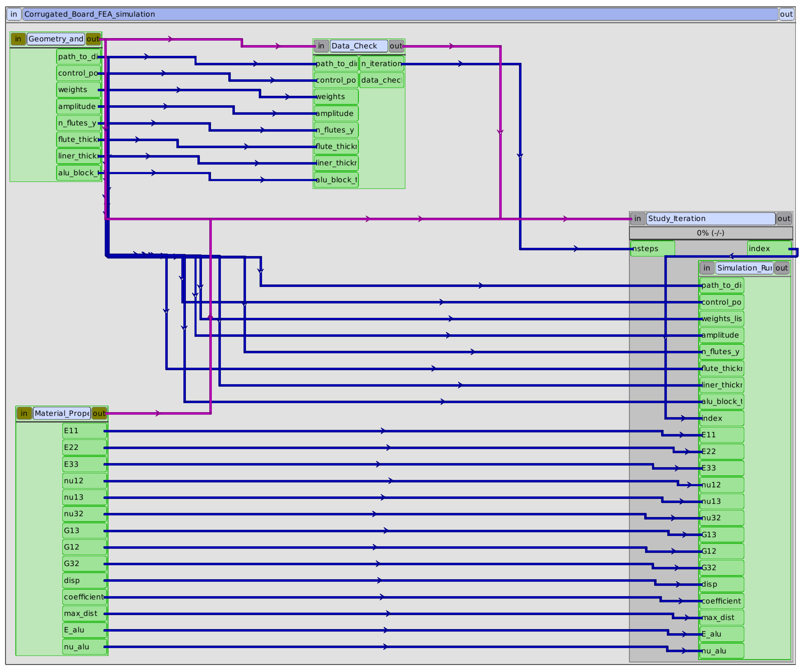Click the Data_Check node title
Image resolution: width=803 pixels, height=672 pixels.
(358, 46)
